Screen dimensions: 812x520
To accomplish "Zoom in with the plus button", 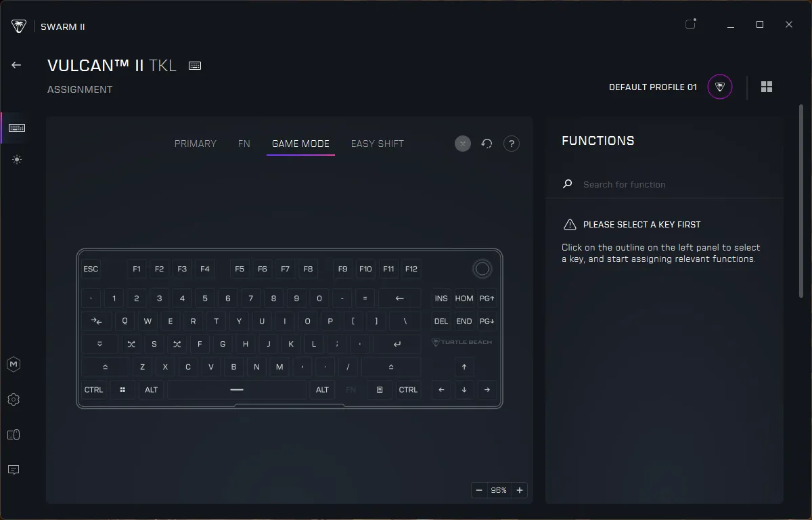I will pos(519,490).
